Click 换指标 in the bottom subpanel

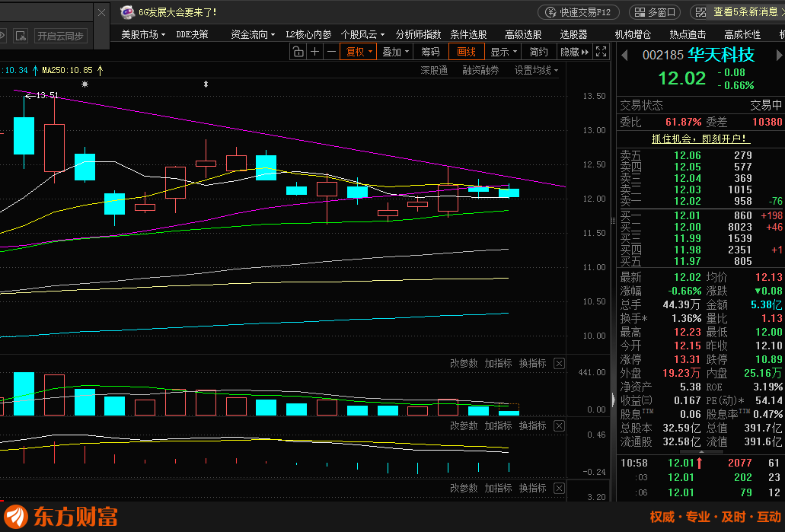(532, 489)
